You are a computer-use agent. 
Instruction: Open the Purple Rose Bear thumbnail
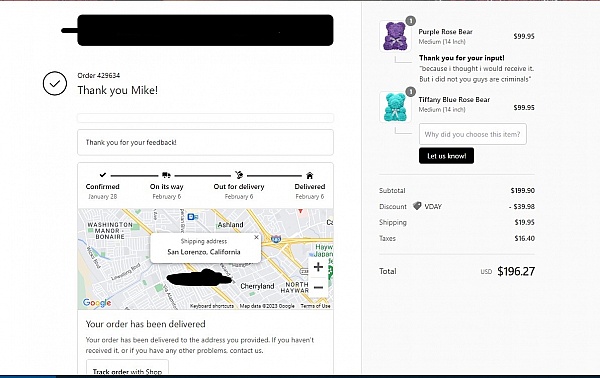coord(395,36)
